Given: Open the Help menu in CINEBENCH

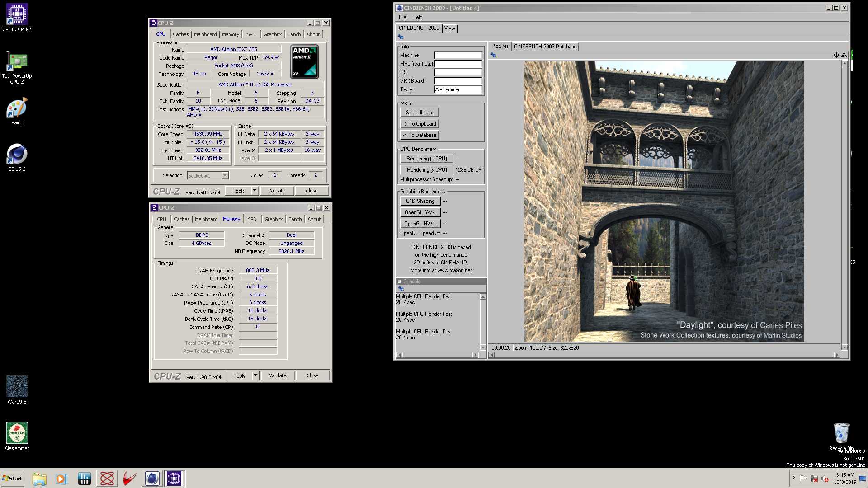Looking at the screenshot, I should pyautogui.click(x=417, y=17).
